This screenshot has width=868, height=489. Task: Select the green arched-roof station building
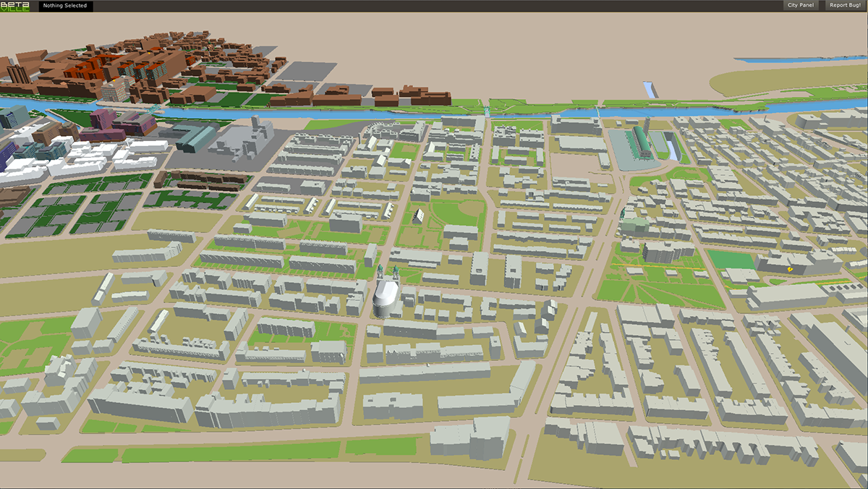coord(641,142)
